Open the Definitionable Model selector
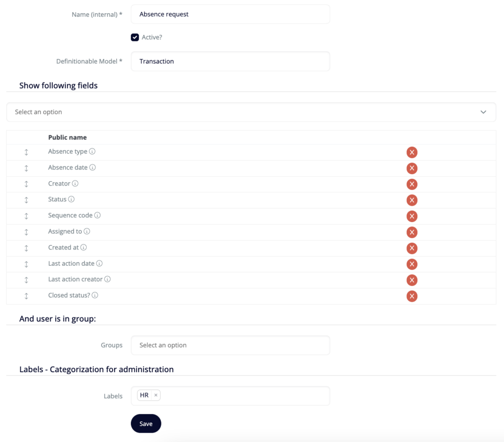Viewport: 504px width, 442px height. click(x=230, y=61)
